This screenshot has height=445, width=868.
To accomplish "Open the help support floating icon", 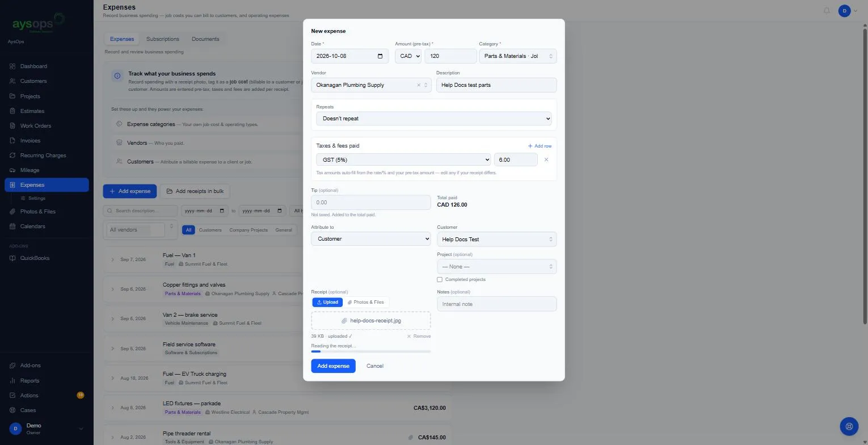I will click(849, 426).
